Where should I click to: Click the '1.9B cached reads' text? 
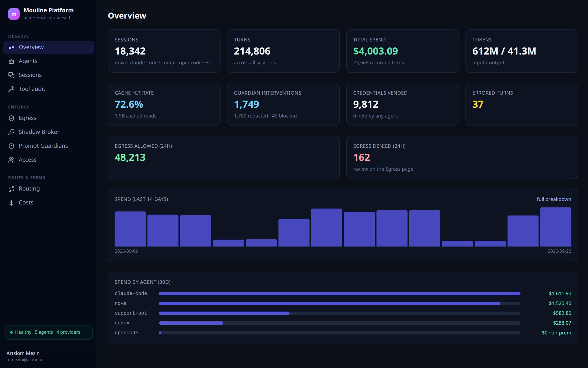click(135, 116)
